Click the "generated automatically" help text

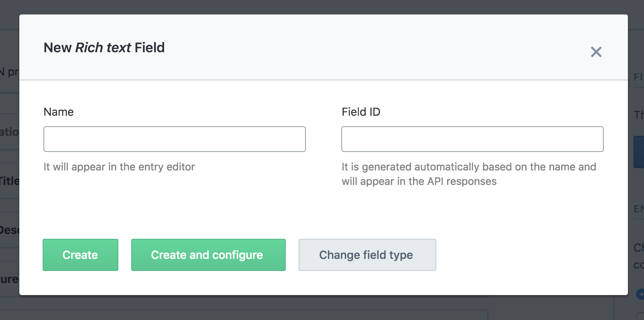pos(469,167)
